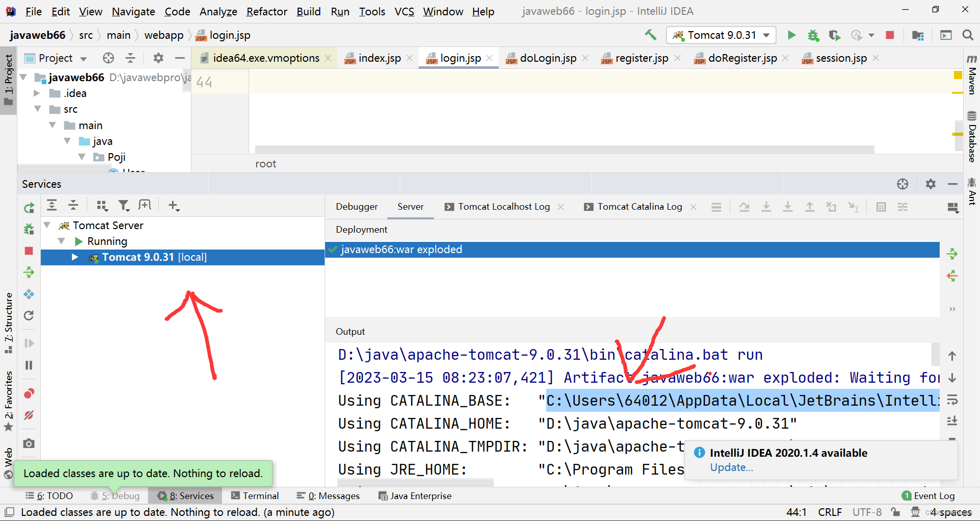Open the Java Enterprise tool window

point(414,495)
